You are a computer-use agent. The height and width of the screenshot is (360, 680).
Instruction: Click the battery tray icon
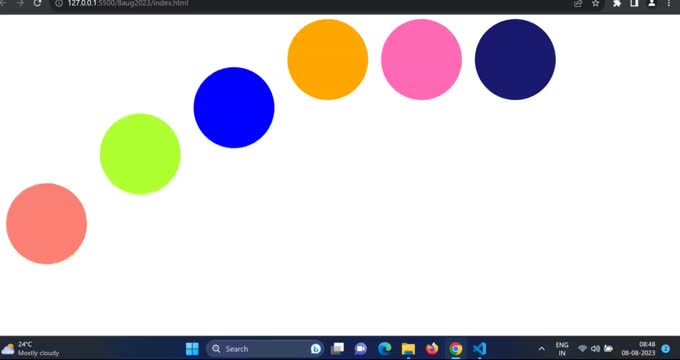tap(608, 349)
